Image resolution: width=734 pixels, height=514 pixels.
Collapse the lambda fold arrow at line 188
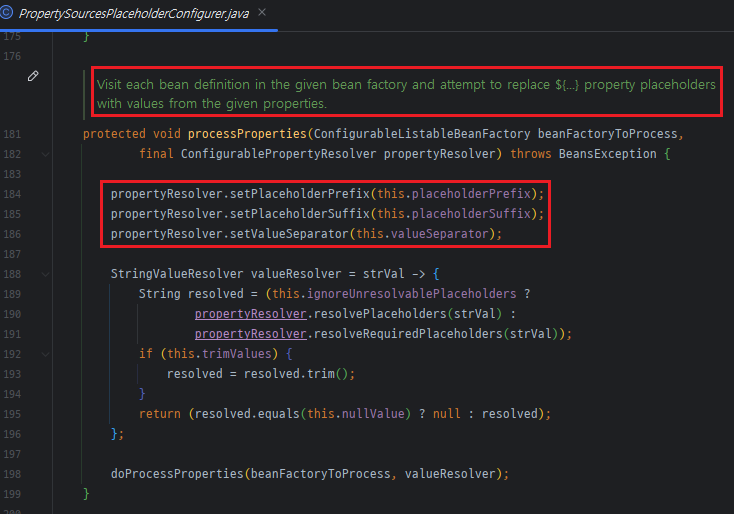(x=45, y=274)
